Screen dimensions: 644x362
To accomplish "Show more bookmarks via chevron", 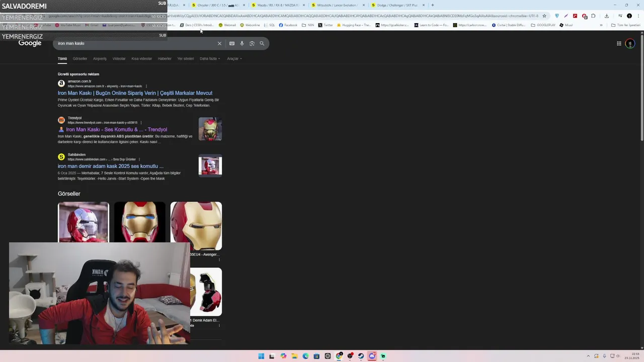I will (601, 25).
